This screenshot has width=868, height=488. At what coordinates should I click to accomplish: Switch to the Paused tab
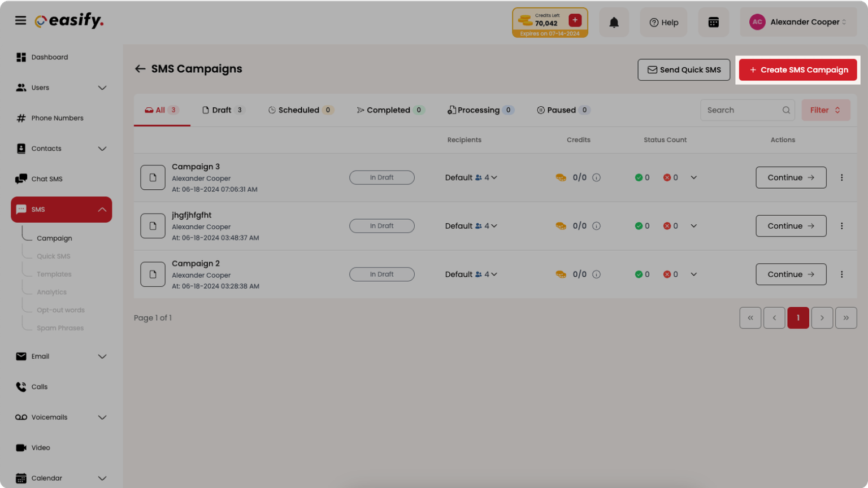click(563, 110)
